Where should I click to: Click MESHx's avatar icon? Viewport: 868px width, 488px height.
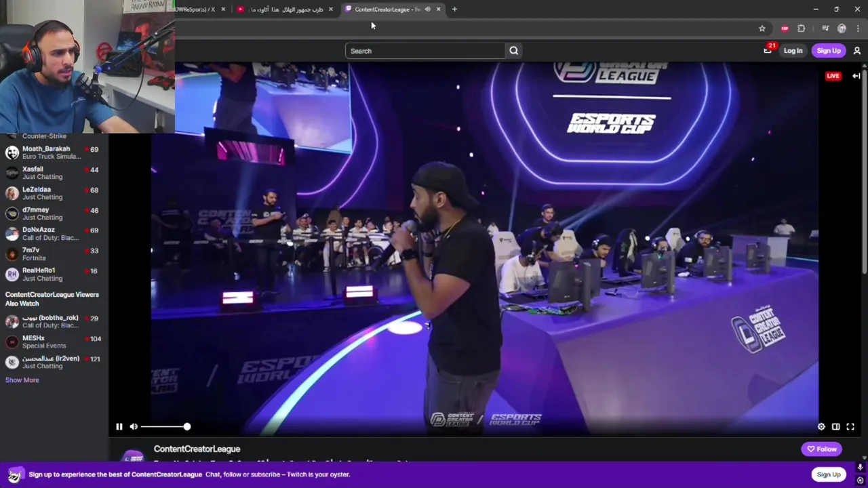12,342
